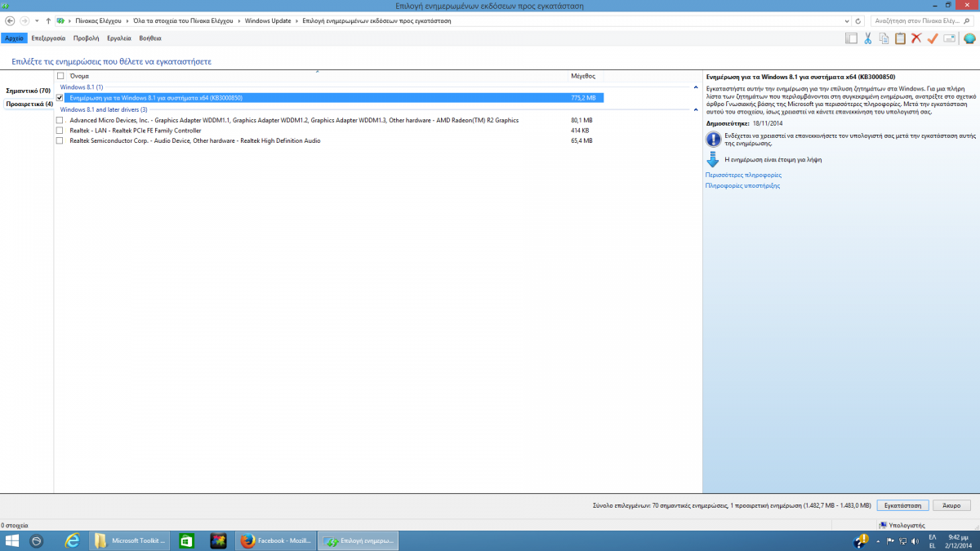Image resolution: width=980 pixels, height=551 pixels.
Task: Click the clipboard Paste toolbar icon
Action: (x=900, y=38)
